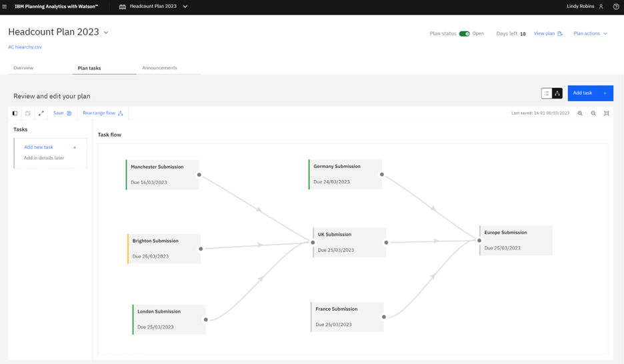This screenshot has height=364, width=624.
Task: Click the duplicate task icon in toolbar
Action: (27, 113)
